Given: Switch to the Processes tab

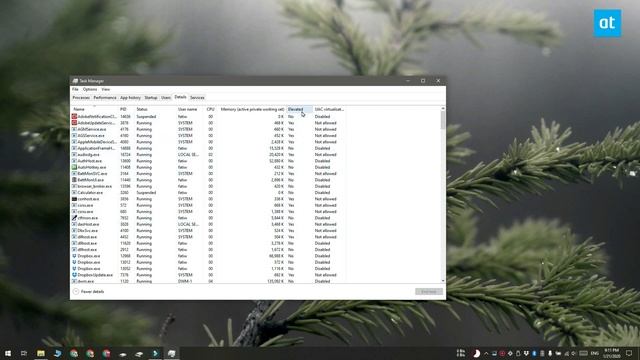Looking at the screenshot, I should pyautogui.click(x=81, y=98).
